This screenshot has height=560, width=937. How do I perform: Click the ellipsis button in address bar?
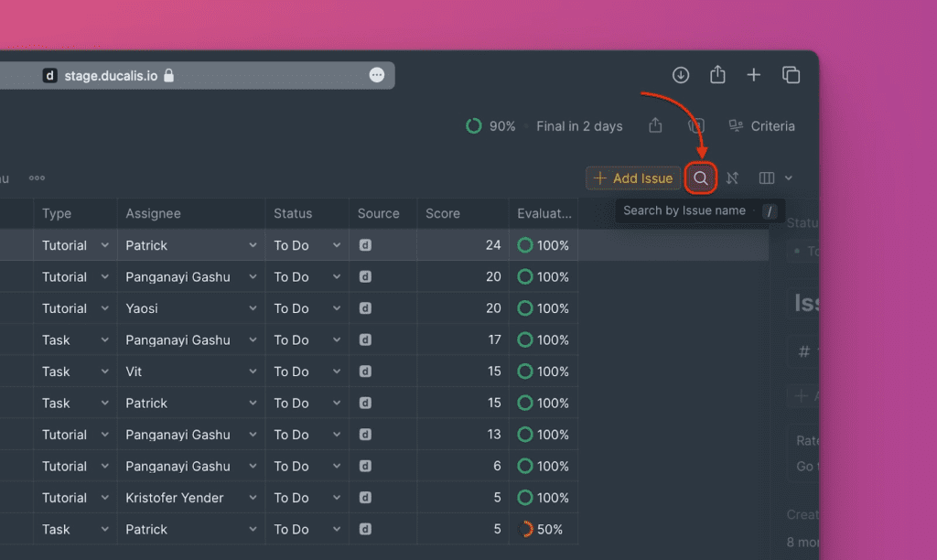[377, 75]
